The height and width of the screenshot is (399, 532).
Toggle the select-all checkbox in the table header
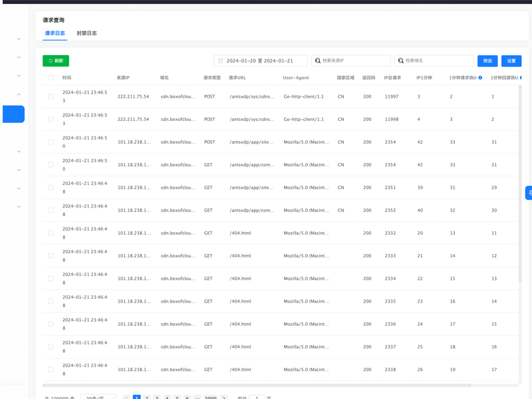tap(50, 77)
